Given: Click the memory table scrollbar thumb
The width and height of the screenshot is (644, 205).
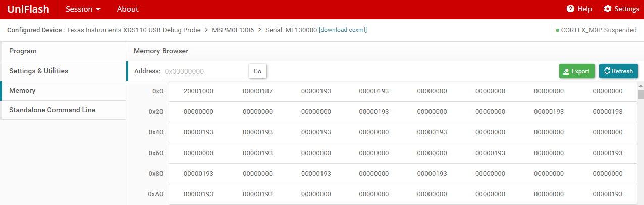Looking at the screenshot, I should (641, 95).
